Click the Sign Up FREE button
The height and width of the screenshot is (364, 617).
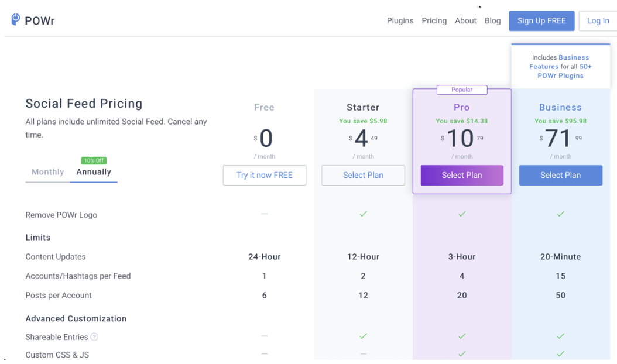(541, 20)
